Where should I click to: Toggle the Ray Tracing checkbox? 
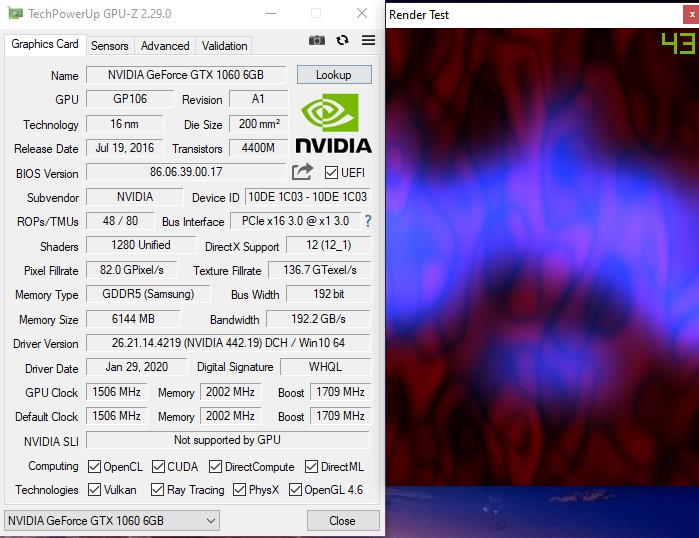pos(157,489)
